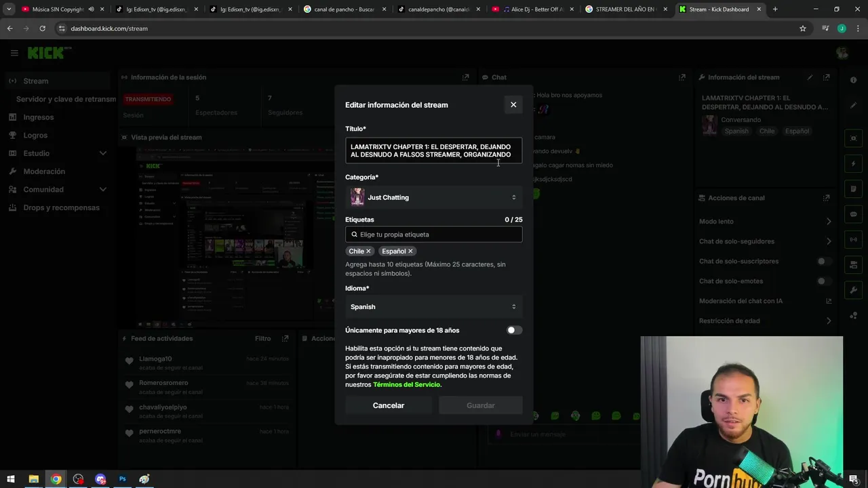The height and width of the screenshot is (488, 868).
Task: Open the user avatar menu at top right
Action: 842,53
